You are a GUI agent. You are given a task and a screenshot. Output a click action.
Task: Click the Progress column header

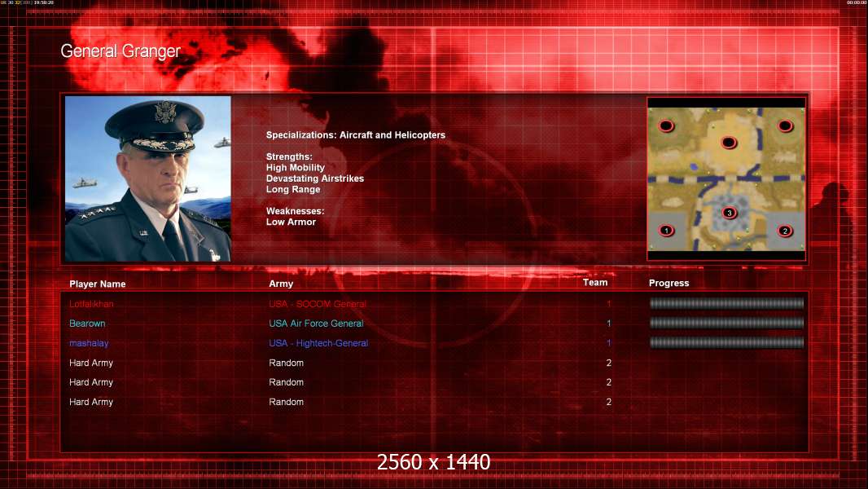[669, 283]
